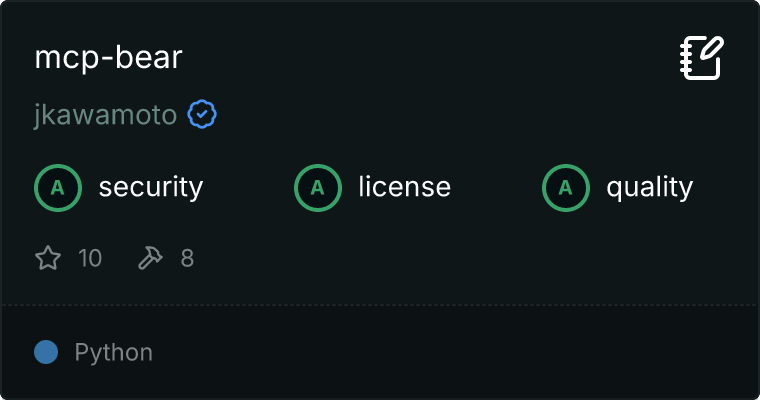Click the star count 10
Image resolution: width=760 pixels, height=400 pixels.
click(90, 259)
